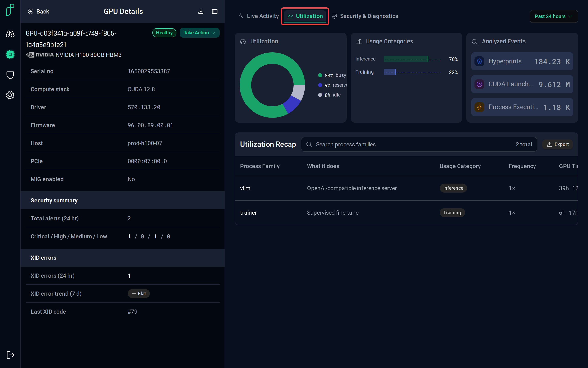Open the binoculars overview sidebar icon
This screenshot has height=368, width=588.
10,34
